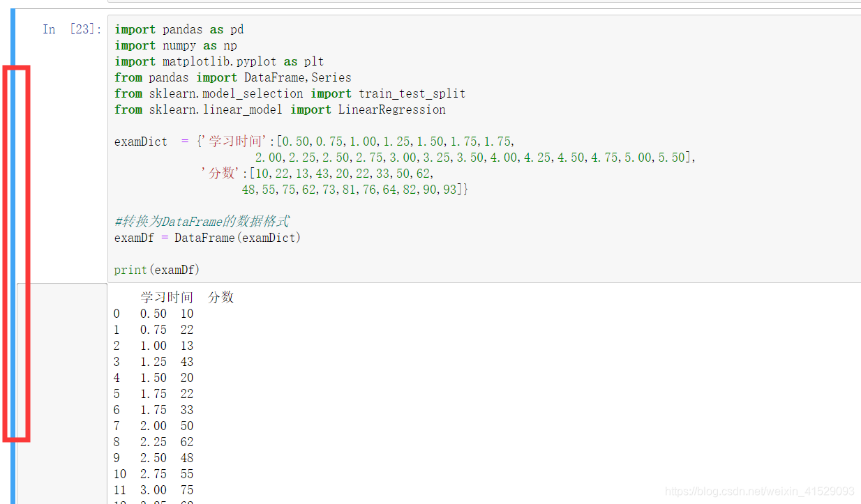Image resolution: width=861 pixels, height=504 pixels.
Task: Select output row 8 with 2.25 and 62
Action: pos(154,442)
